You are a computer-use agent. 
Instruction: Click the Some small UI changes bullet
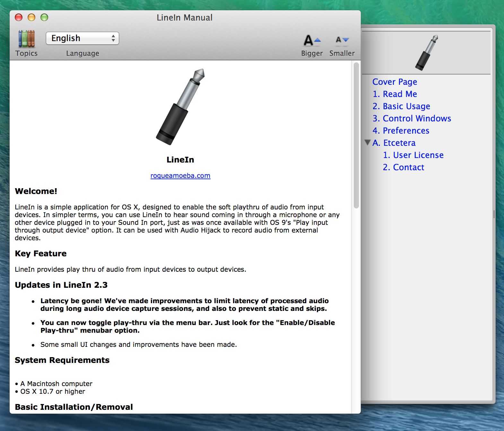click(139, 345)
